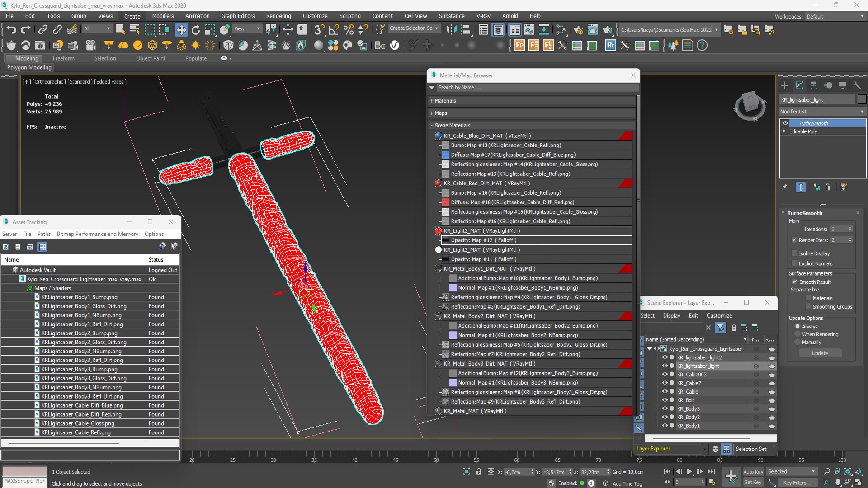
Task: Toggle the Angle Snap icon
Action: coord(334,30)
